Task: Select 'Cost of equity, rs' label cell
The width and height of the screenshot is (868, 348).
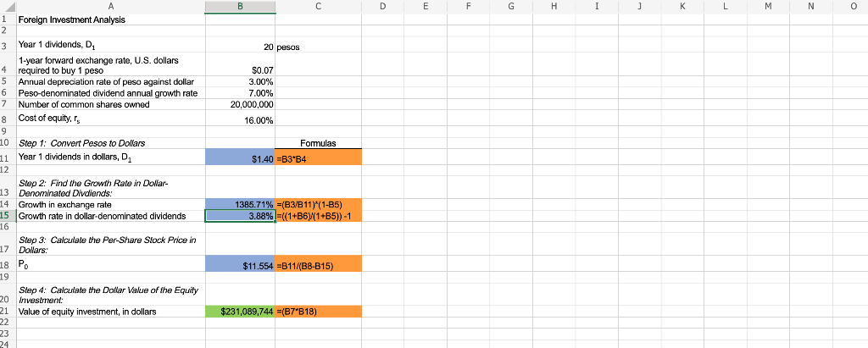Action: point(111,119)
